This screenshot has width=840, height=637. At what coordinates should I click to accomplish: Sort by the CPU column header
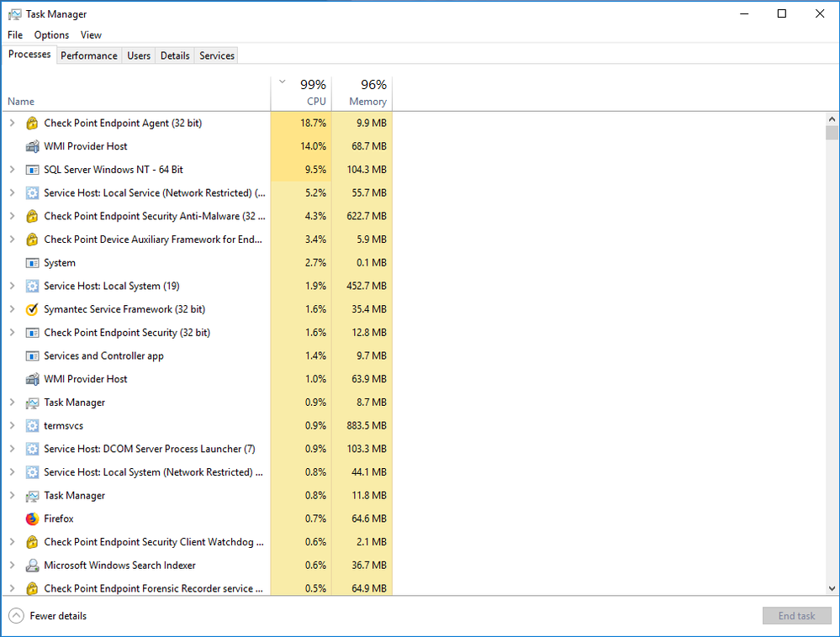point(302,93)
